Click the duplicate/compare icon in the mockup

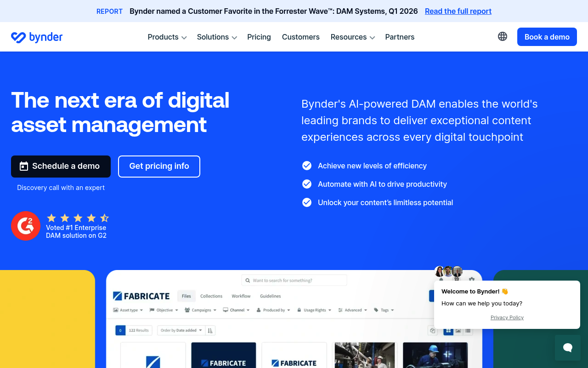click(432, 330)
